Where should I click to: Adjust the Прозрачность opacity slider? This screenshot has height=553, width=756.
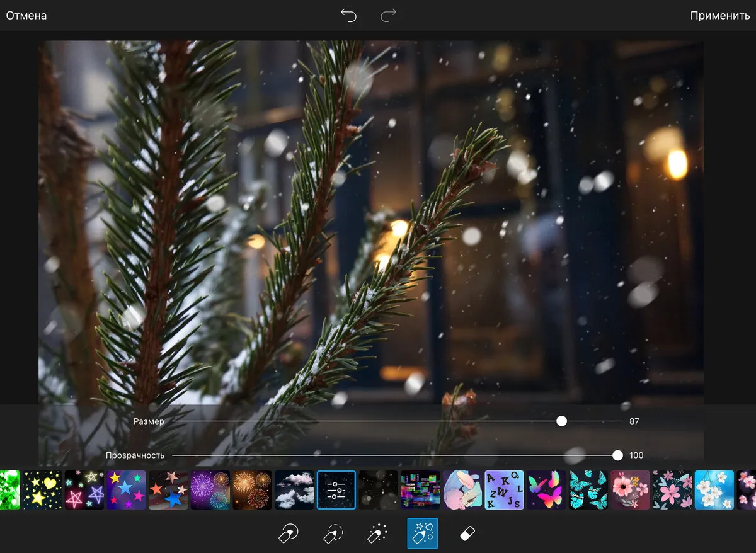click(x=397, y=455)
